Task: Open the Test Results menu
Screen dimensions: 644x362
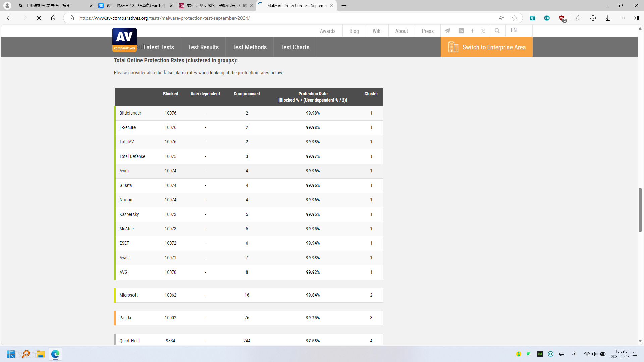Action: click(x=203, y=47)
